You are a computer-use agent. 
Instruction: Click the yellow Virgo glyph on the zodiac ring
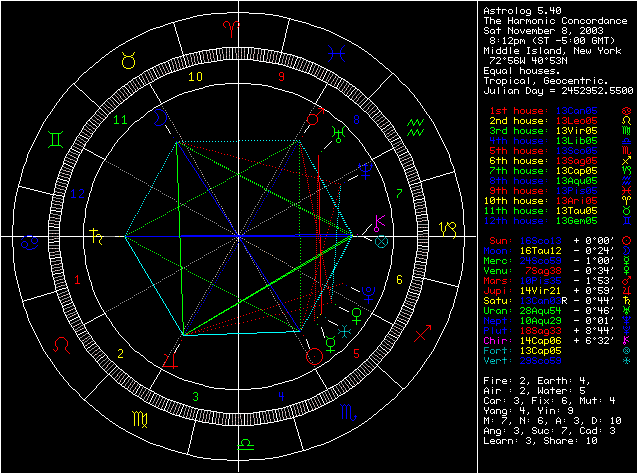click(x=140, y=419)
